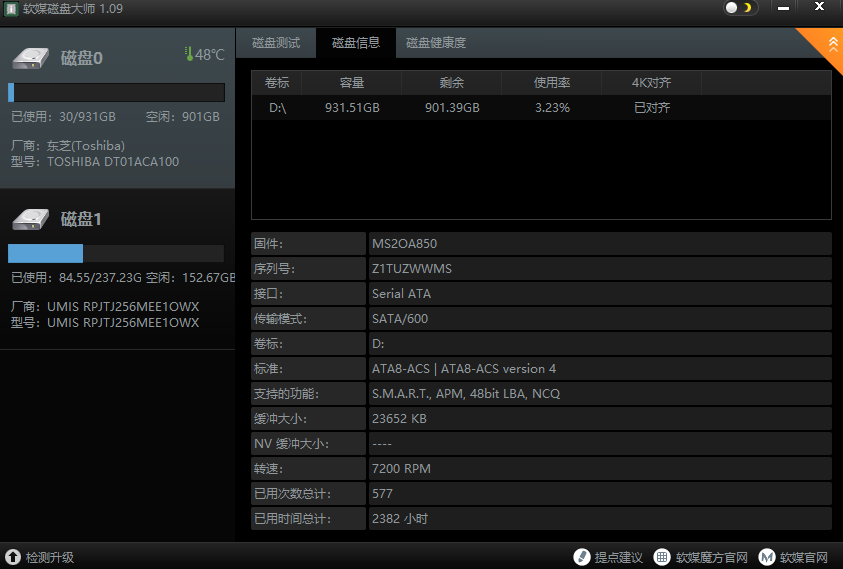This screenshot has height=569, width=843.
Task: Click the 提点建议 feedback pencil icon
Action: tap(582, 557)
